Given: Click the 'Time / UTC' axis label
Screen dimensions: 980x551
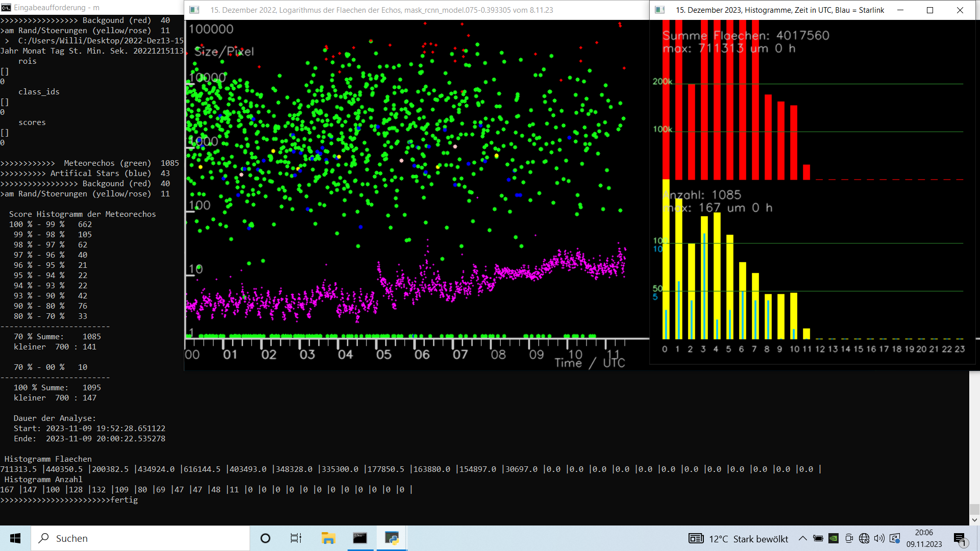Looking at the screenshot, I should point(590,363).
